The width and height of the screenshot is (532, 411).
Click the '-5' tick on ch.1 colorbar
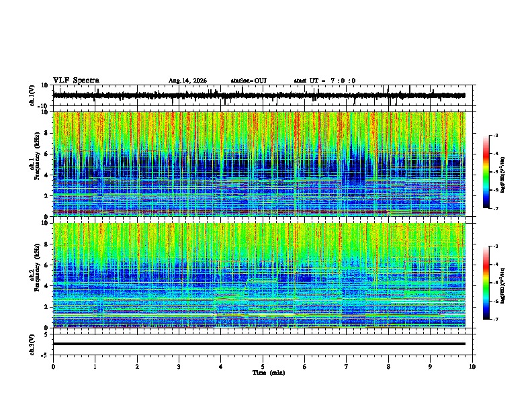pos(496,172)
